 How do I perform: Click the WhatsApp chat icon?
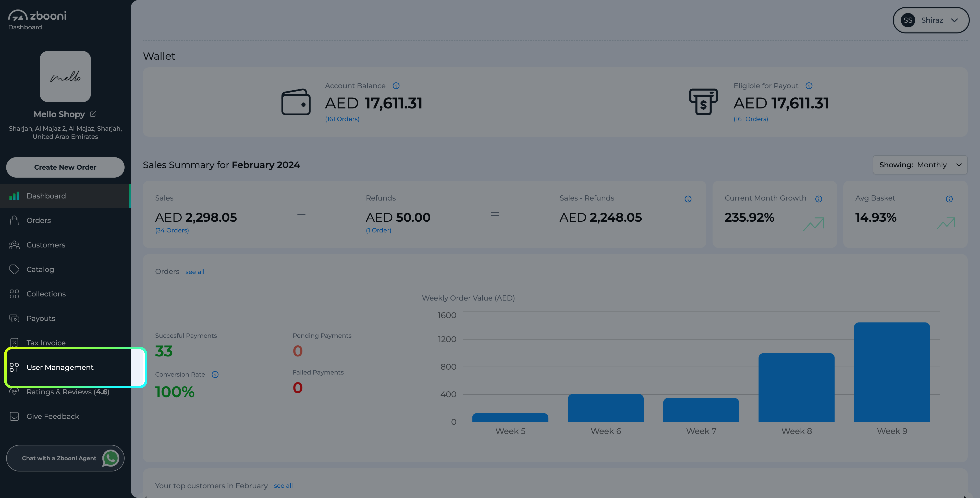[x=111, y=458]
